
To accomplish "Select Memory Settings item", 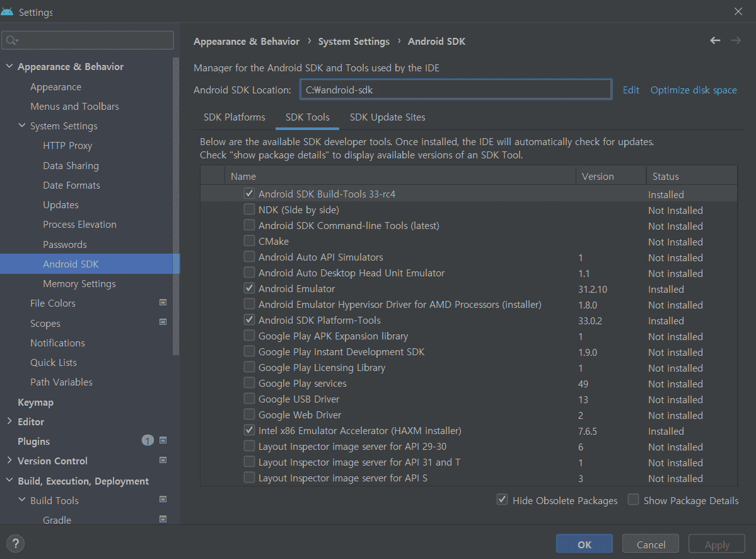I will (79, 283).
